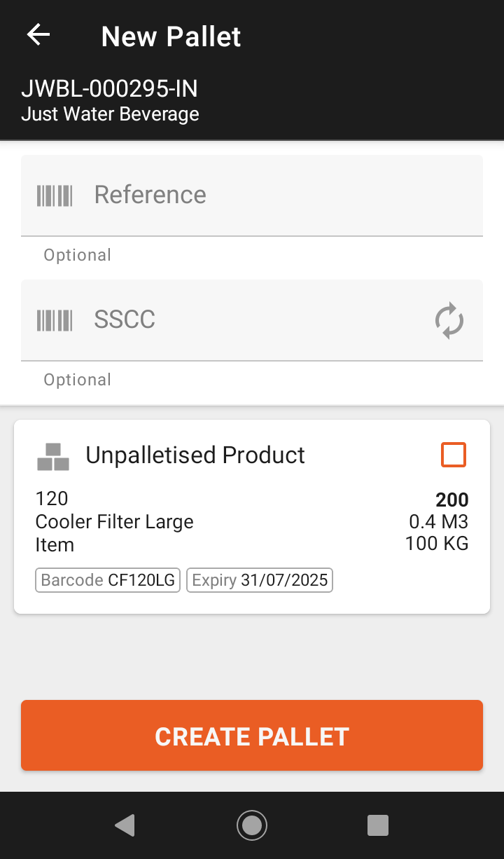The height and width of the screenshot is (859, 504).
Task: Tap the Just Water Beverage client name
Action: (x=111, y=114)
